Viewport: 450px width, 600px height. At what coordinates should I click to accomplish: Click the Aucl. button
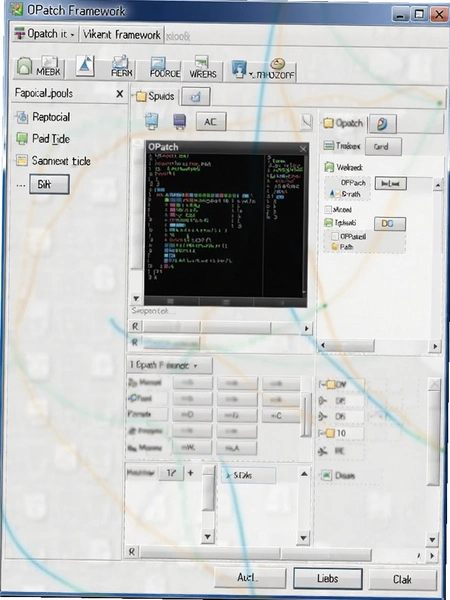click(x=250, y=578)
